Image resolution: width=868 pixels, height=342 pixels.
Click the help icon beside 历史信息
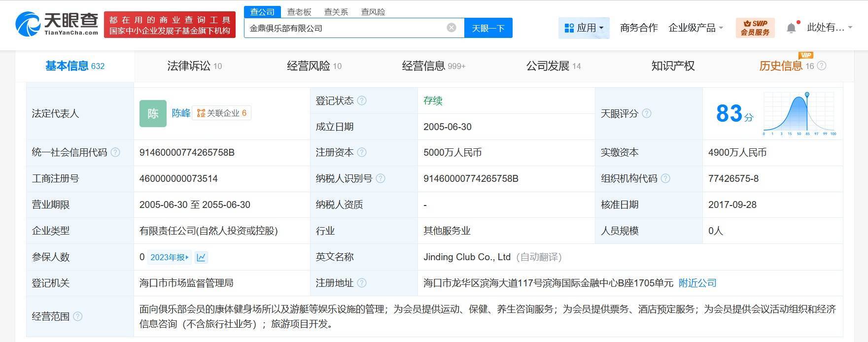822,66
